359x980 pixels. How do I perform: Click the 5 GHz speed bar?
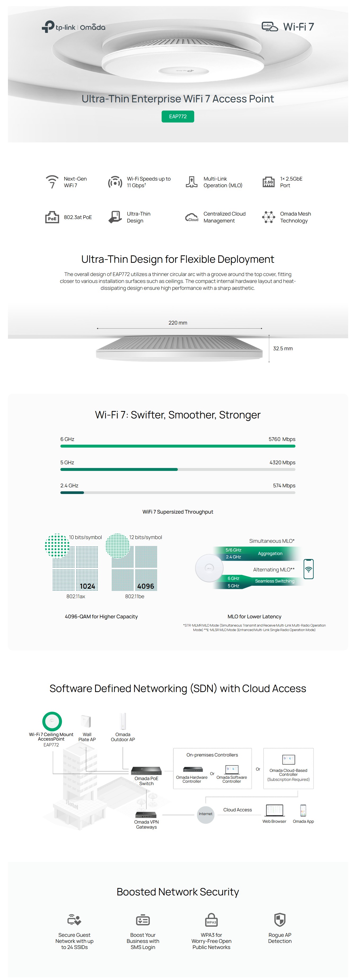click(178, 470)
